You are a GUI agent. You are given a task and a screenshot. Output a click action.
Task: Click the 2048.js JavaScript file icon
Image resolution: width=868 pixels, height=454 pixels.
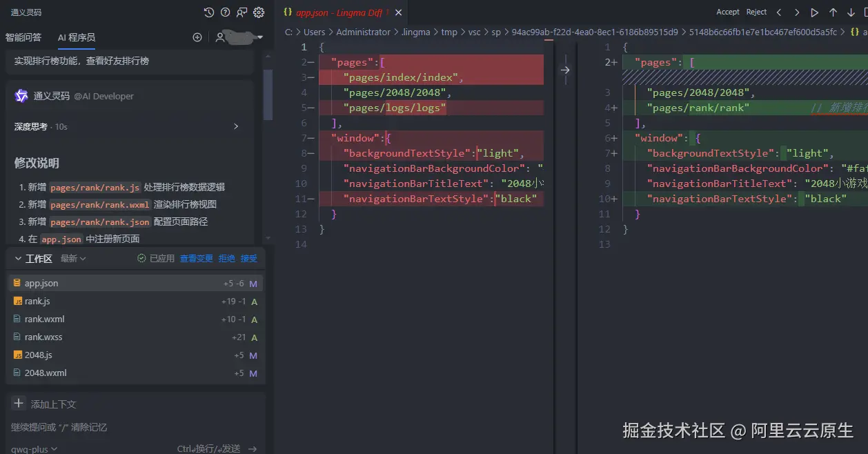[18, 355]
